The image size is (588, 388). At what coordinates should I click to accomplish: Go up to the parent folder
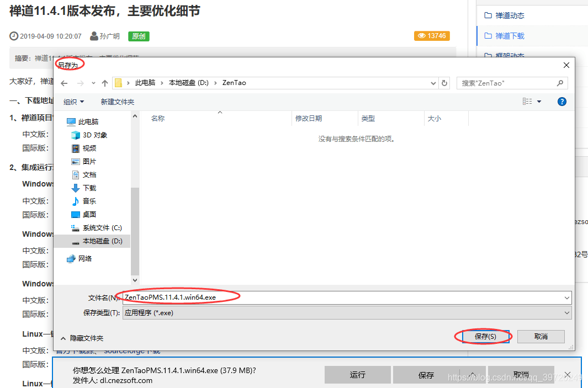coord(105,83)
